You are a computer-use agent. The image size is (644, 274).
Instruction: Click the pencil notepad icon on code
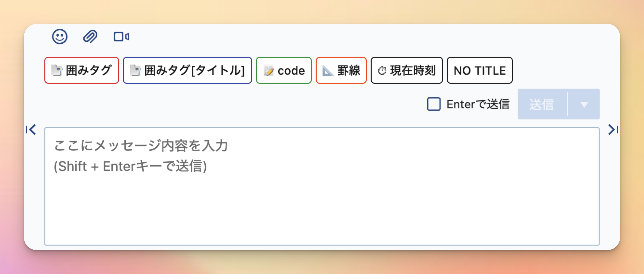(x=269, y=71)
